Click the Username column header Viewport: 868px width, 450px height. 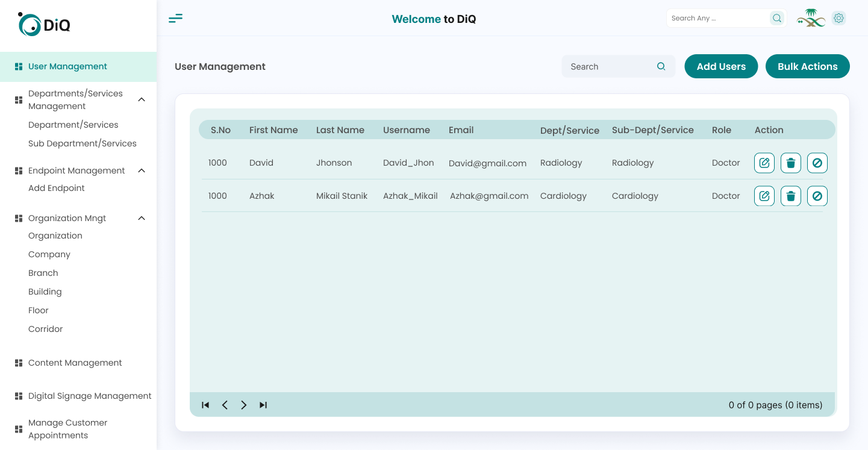(407, 130)
